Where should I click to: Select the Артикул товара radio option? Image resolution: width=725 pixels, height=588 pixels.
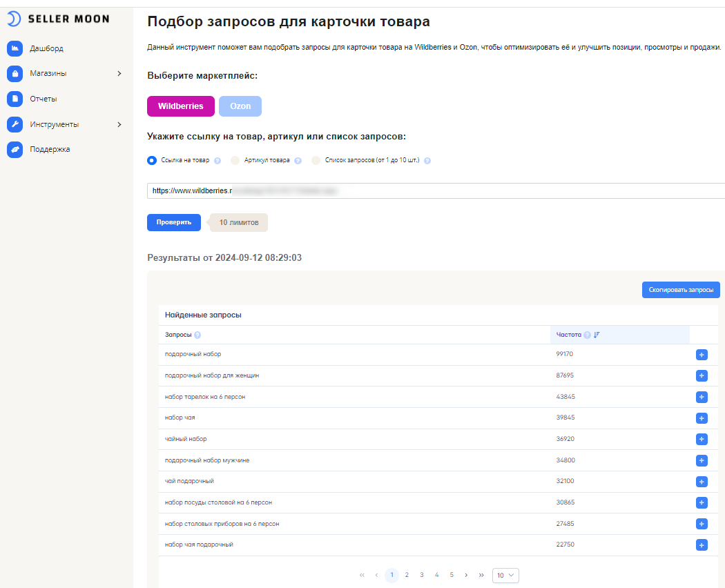(235, 160)
